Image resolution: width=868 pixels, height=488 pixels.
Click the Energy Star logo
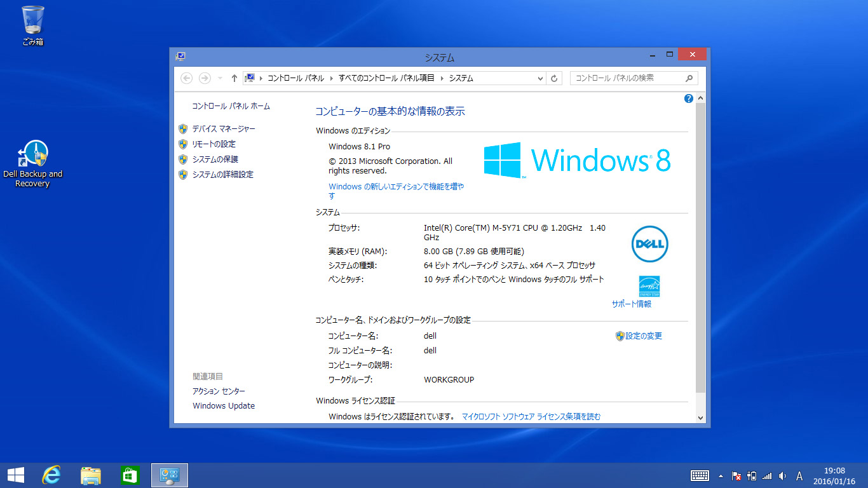[x=649, y=286]
